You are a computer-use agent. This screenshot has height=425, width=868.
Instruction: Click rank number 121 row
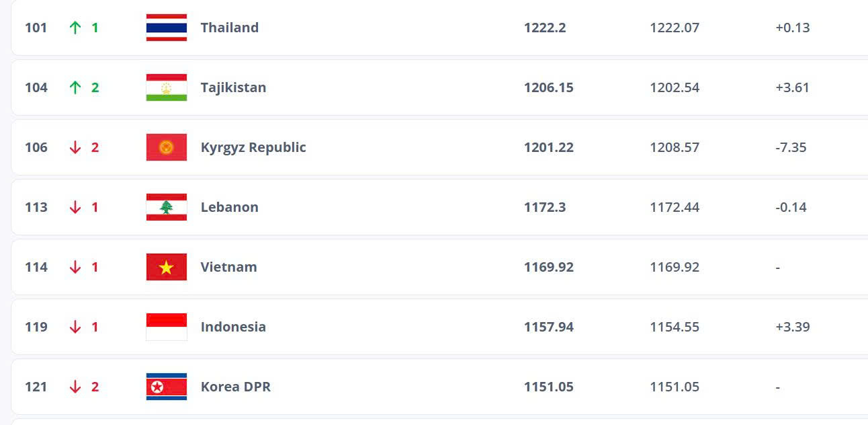point(36,387)
